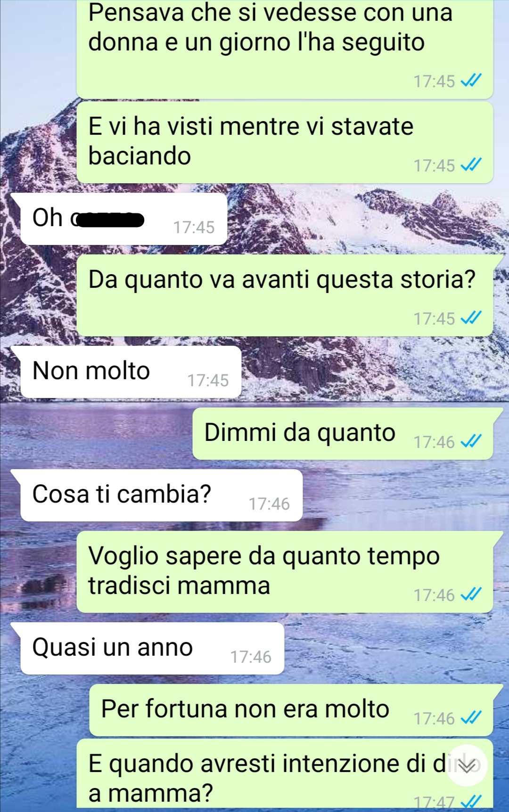The width and height of the screenshot is (509, 812).
Task: Tap 'Pensava che si vedesse' message bubble
Action: [285, 49]
